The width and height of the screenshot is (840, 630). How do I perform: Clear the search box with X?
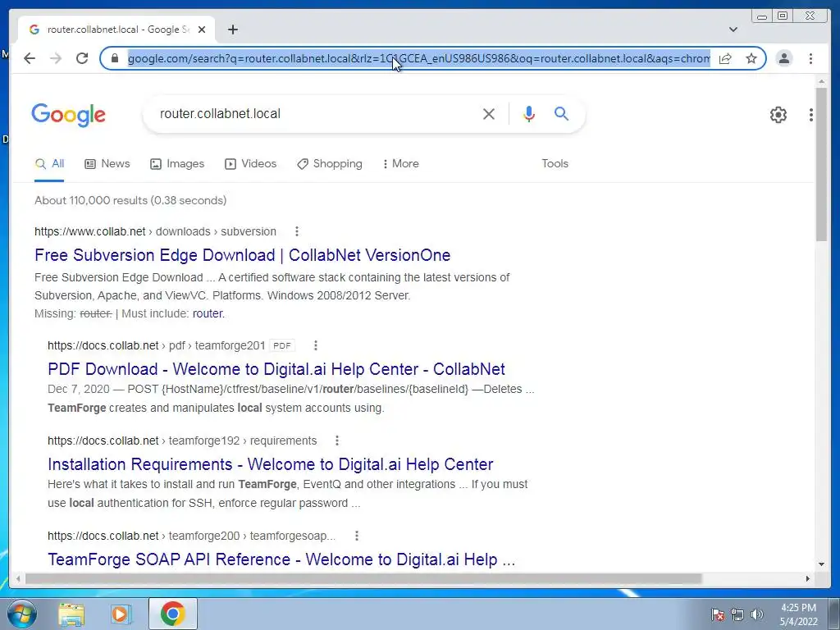[x=489, y=113]
